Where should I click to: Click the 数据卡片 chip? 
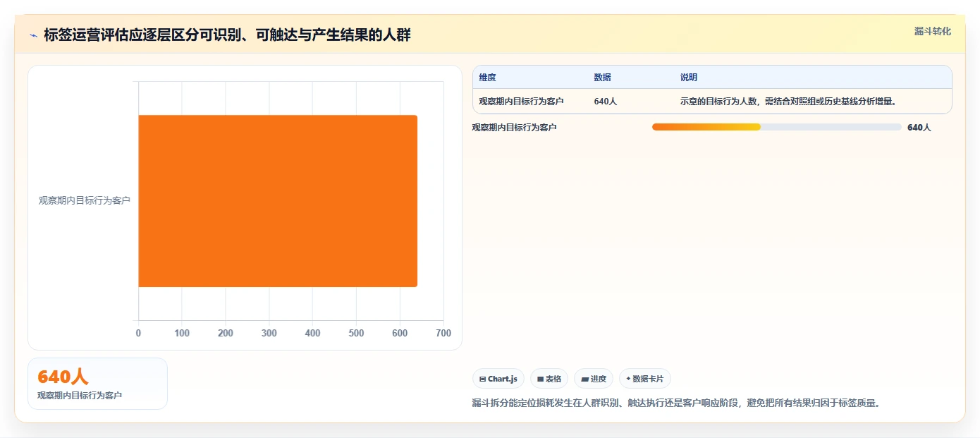pos(645,379)
